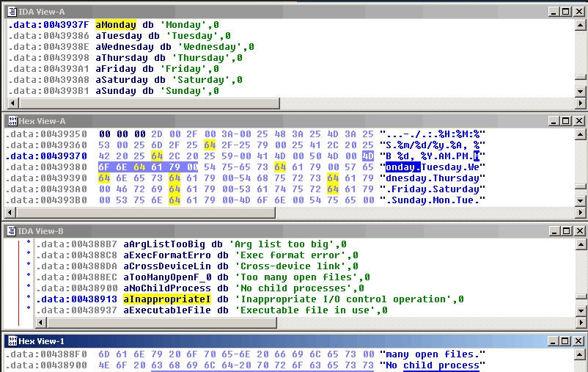Select address .data:00438900 in Hex View-1
The height and width of the screenshot is (372, 588).
(46, 365)
